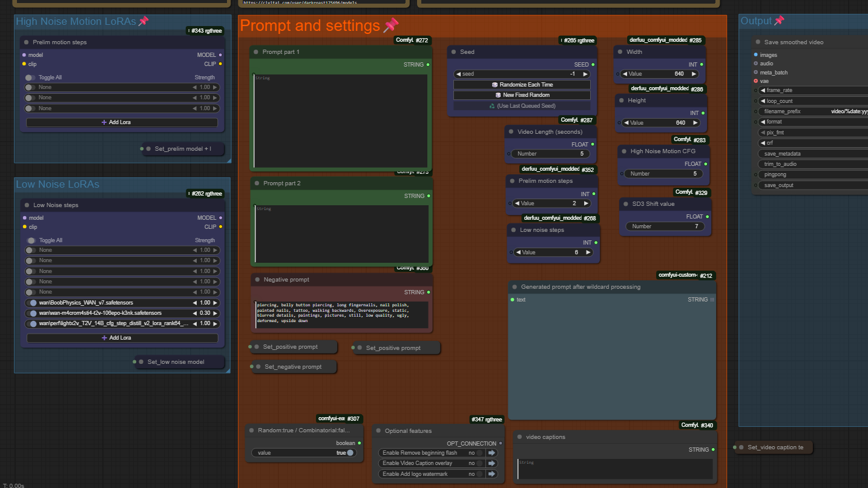Click the recycle icon on Use Last Queued Seed

(x=492, y=106)
